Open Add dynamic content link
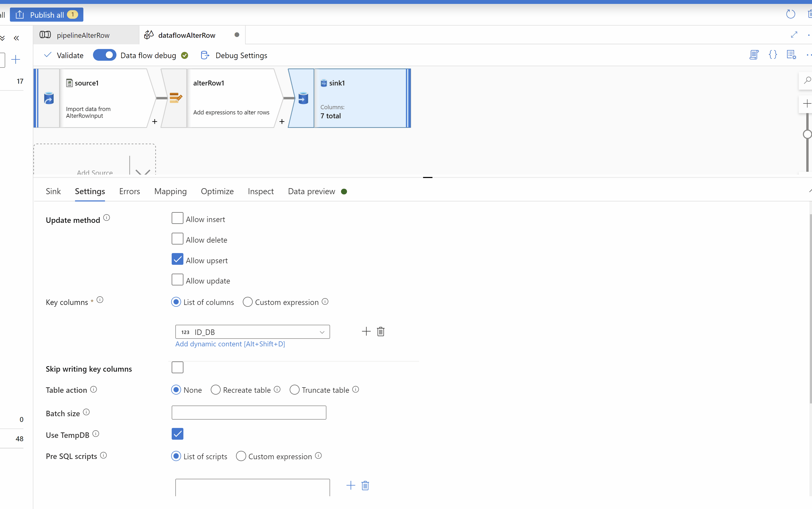The height and width of the screenshot is (509, 812). pos(230,344)
